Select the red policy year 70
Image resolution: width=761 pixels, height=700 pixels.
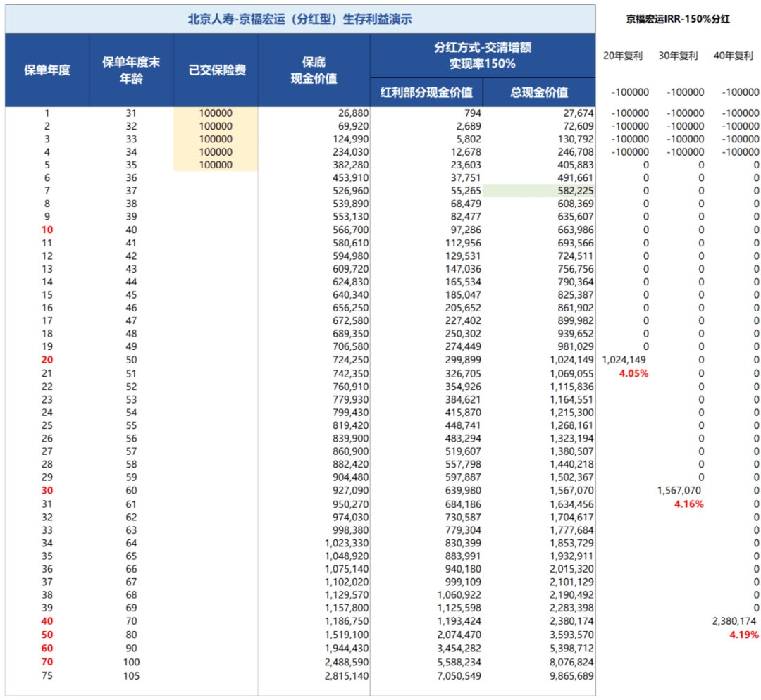click(47, 662)
